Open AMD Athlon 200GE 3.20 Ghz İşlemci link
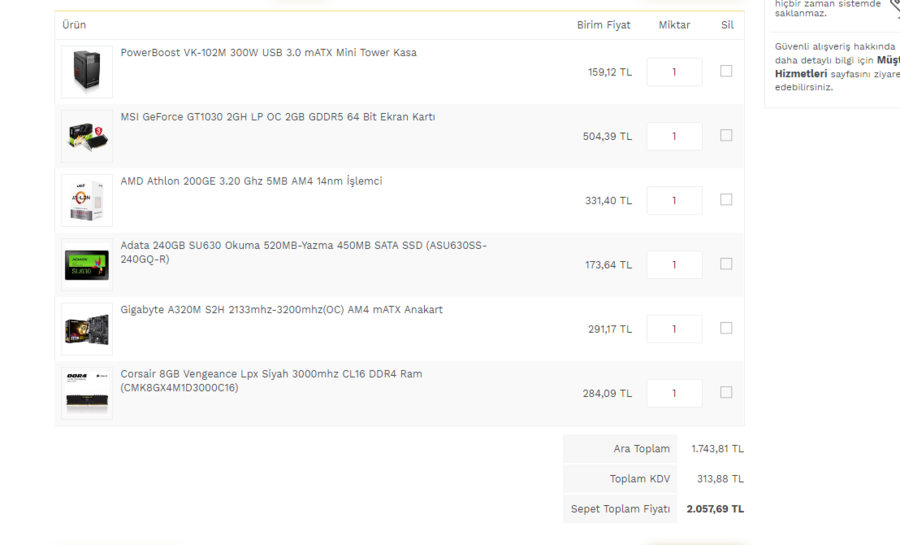This screenshot has width=900, height=545. 251,181
